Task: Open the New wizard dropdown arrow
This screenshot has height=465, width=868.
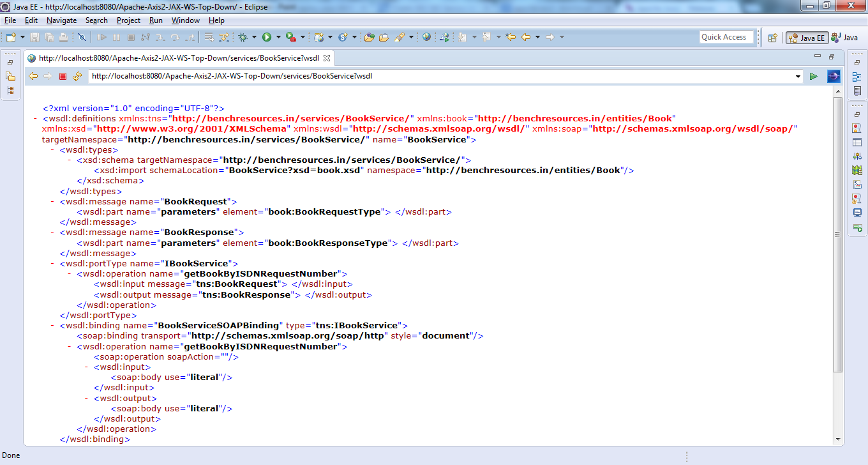Action: (22, 37)
